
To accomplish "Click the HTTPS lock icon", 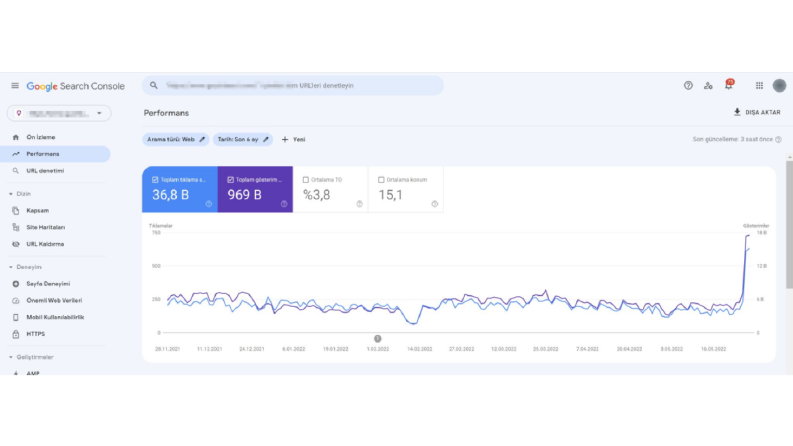I will 16,334.
